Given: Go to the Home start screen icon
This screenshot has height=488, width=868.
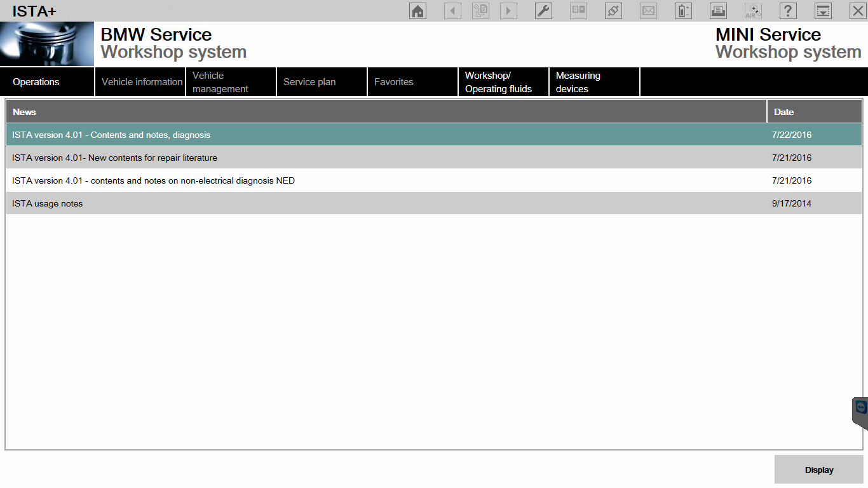Looking at the screenshot, I should pos(417,11).
